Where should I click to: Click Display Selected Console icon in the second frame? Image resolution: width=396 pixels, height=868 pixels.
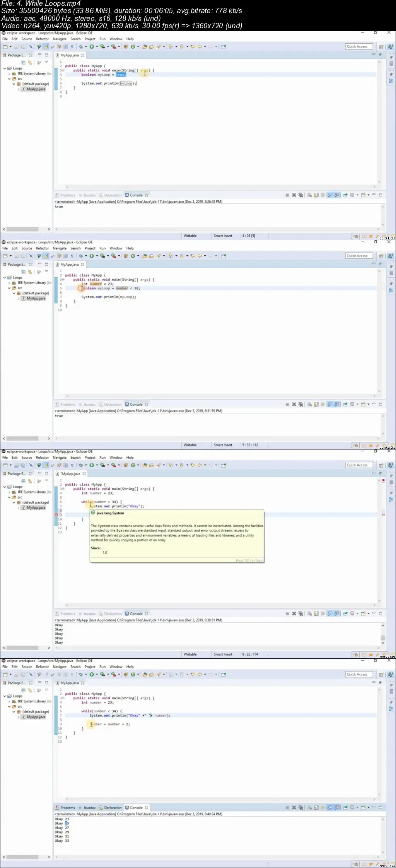tap(352, 404)
